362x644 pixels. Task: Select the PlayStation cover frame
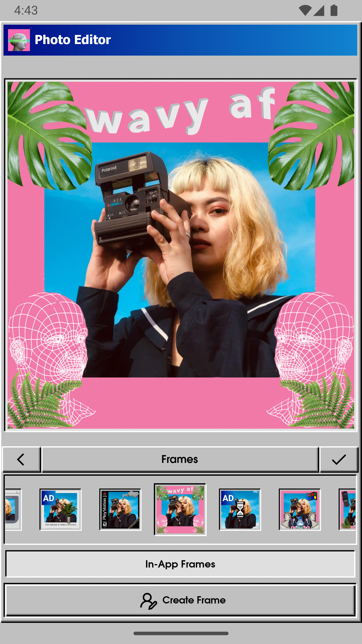coord(120,510)
